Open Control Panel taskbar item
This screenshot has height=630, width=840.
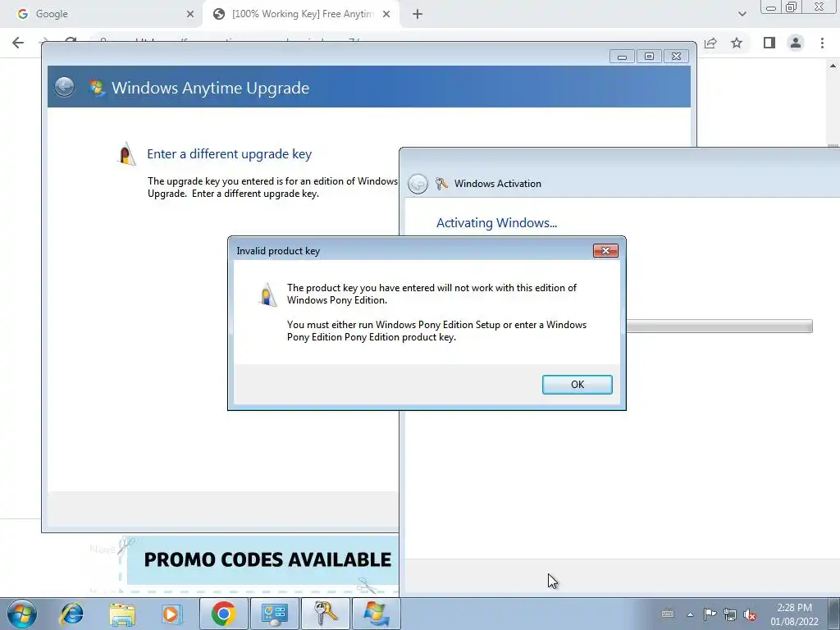pyautogui.click(x=274, y=614)
